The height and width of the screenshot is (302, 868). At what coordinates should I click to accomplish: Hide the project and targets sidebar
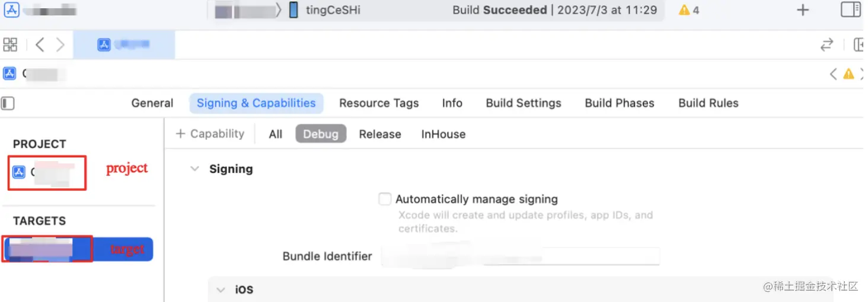(x=8, y=103)
